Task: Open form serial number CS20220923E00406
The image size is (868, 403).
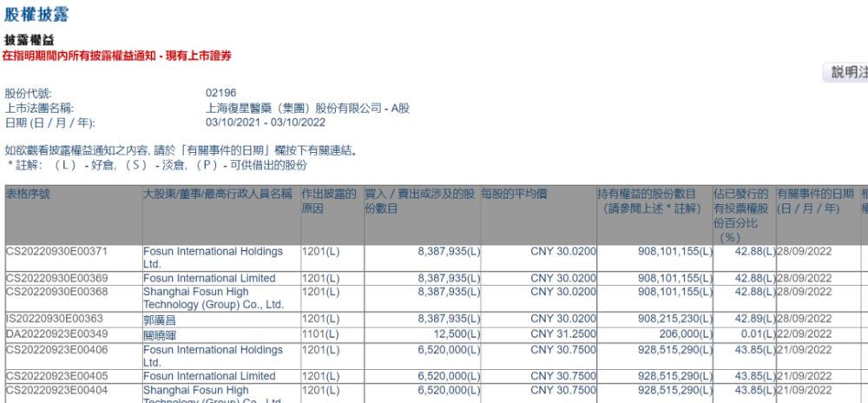Action: 58,349
